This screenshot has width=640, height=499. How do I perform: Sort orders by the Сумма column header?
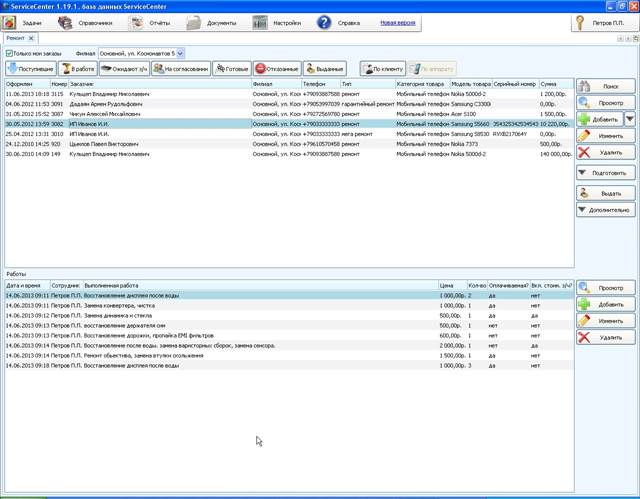(x=556, y=84)
